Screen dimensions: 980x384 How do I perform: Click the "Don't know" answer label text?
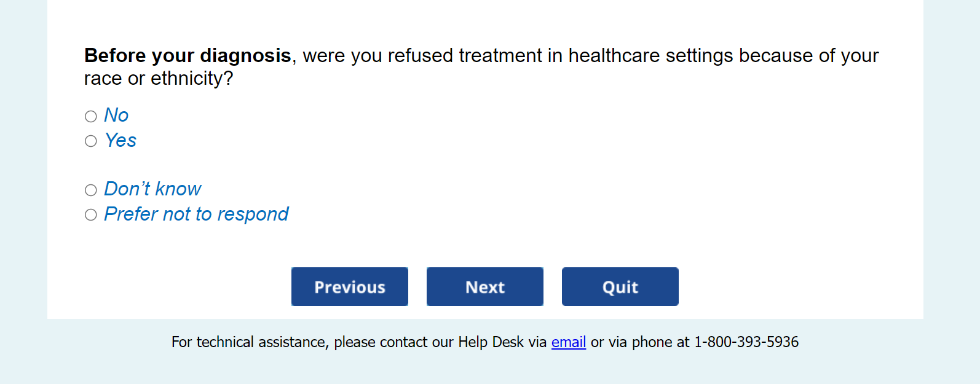[152, 189]
